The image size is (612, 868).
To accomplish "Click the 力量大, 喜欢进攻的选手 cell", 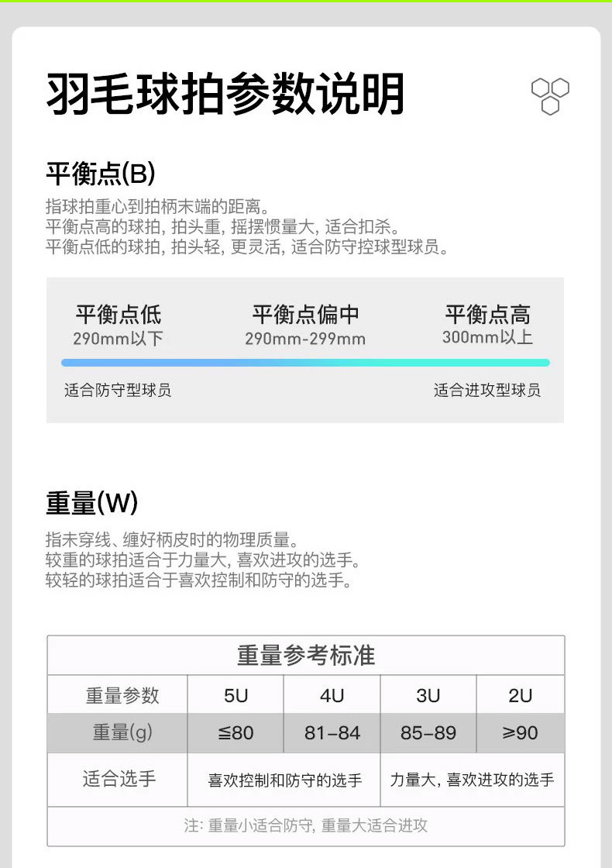I will pyautogui.click(x=472, y=780).
